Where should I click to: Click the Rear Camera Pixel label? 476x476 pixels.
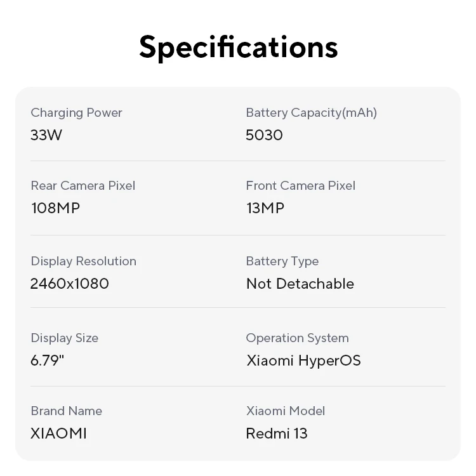coord(83,185)
